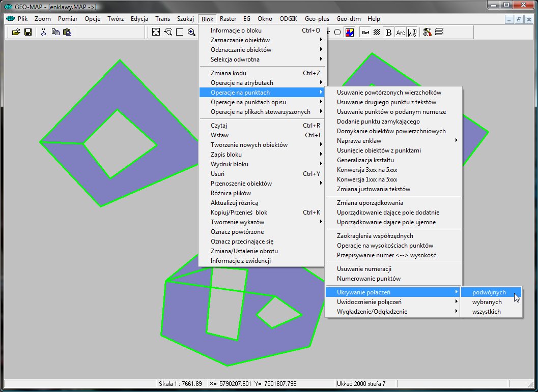The image size is (538, 392).
Task: Toggle the Ref toolbar button
Action: point(365,32)
